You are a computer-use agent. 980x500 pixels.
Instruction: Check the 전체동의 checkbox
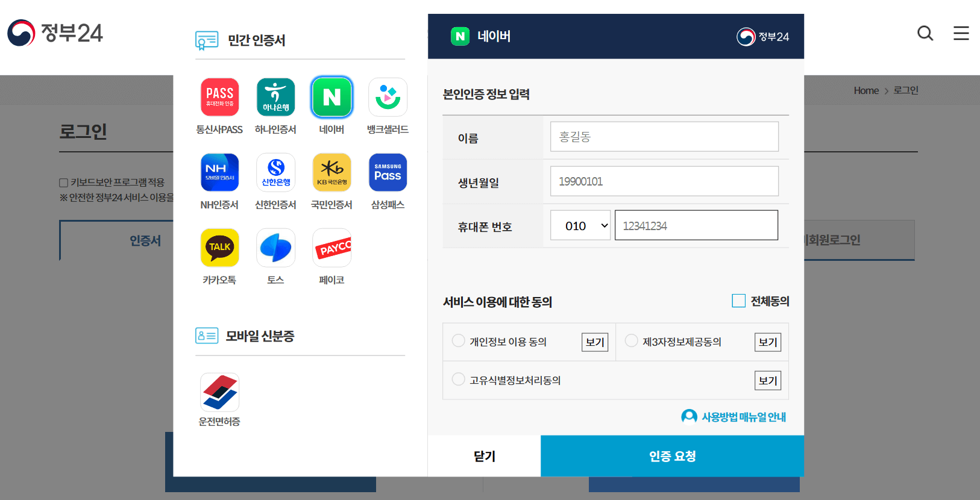pyautogui.click(x=738, y=301)
